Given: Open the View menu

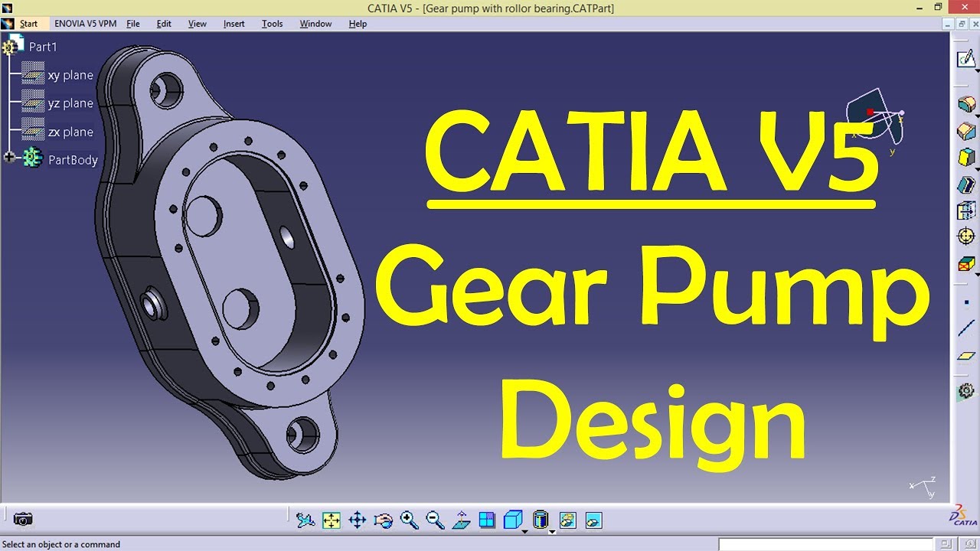Looking at the screenshot, I should [198, 24].
